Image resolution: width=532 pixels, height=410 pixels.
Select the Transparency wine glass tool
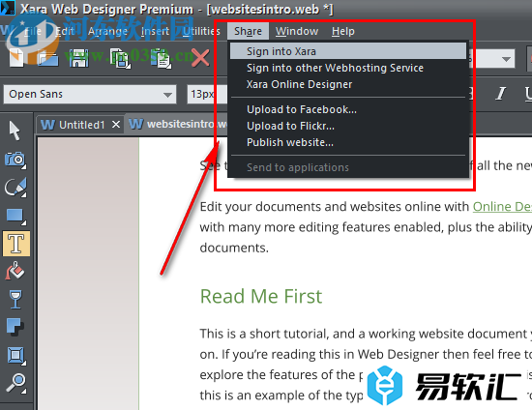point(15,299)
